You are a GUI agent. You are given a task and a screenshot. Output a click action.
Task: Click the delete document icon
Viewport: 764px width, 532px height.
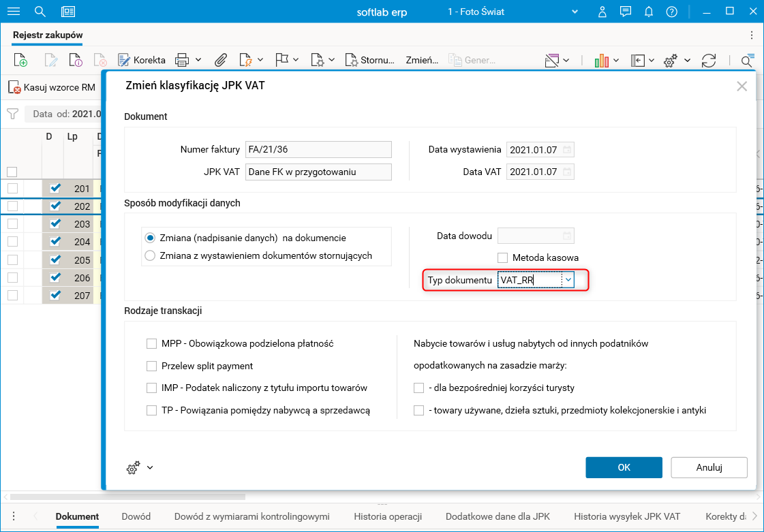100,60
